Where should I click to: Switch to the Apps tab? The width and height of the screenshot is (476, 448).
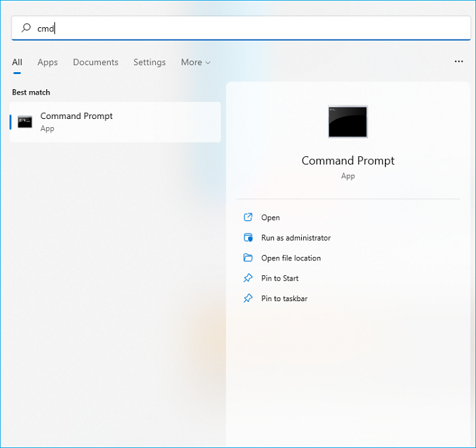[48, 63]
